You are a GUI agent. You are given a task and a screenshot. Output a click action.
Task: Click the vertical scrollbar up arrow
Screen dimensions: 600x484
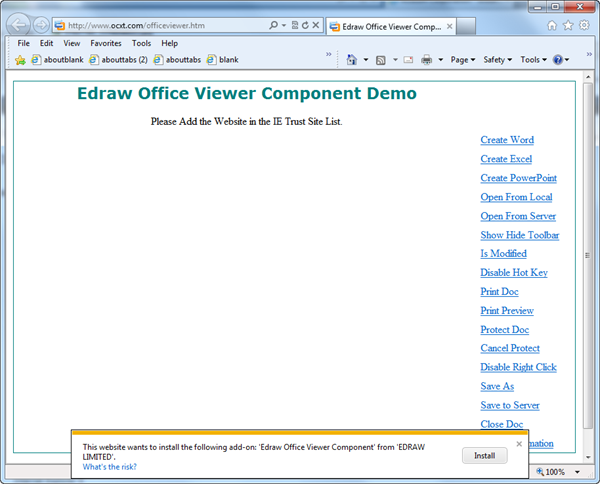[x=588, y=77]
